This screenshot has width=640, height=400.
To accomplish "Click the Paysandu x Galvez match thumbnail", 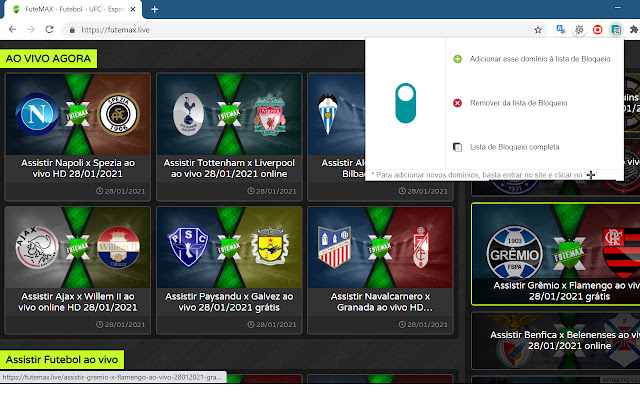I will click(x=229, y=248).
